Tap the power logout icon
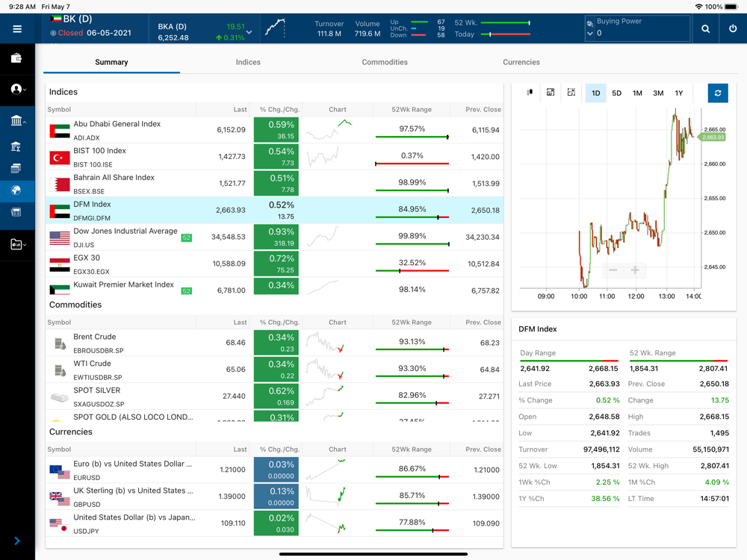The width and height of the screenshot is (747, 560). [x=733, y=28]
